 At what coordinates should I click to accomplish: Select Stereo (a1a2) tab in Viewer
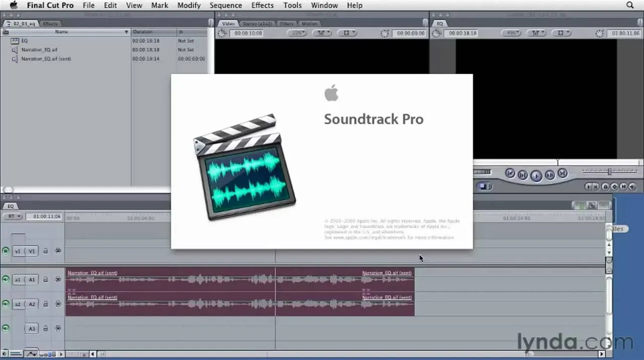(257, 24)
